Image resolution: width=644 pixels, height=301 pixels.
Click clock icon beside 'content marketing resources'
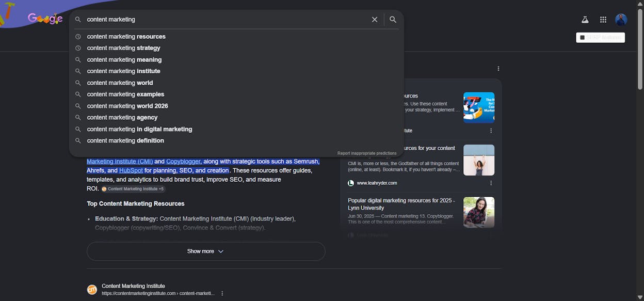point(78,37)
